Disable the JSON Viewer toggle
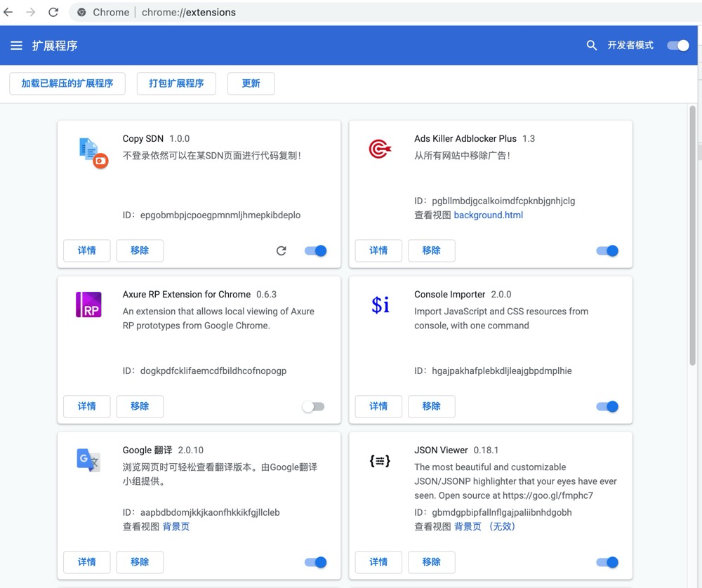 (607, 562)
